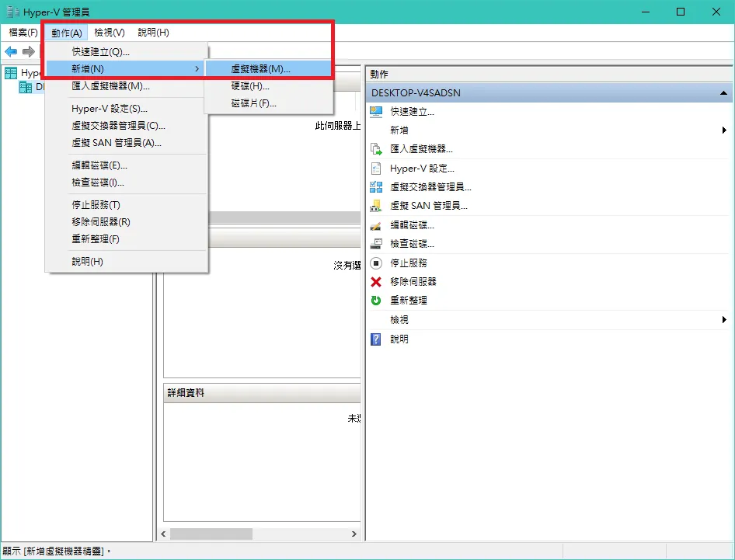This screenshot has width=735, height=560.
Task: Select 停止服務(T) from the menu
Action: pos(127,205)
